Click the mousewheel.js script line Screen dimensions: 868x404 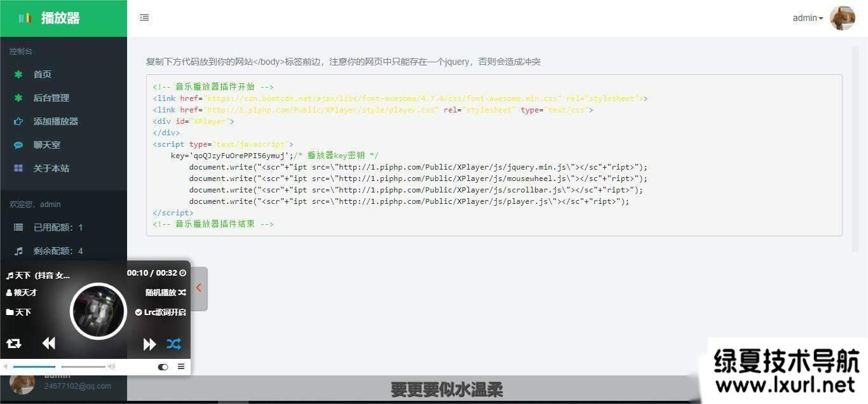pyautogui.click(x=418, y=178)
